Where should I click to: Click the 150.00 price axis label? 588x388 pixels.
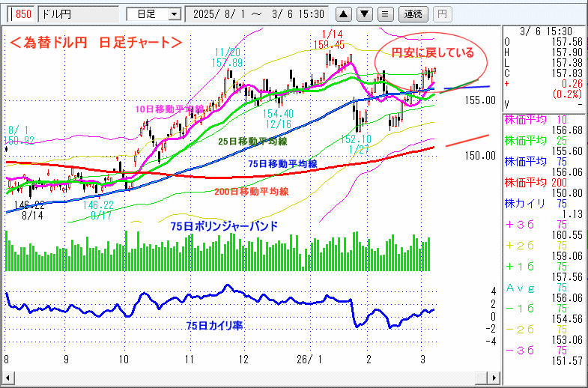pyautogui.click(x=480, y=156)
